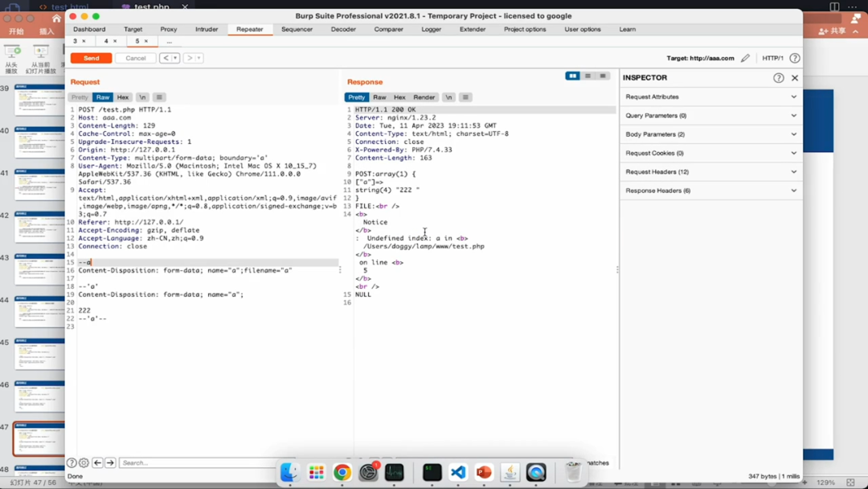Open Activity Monitor from the Dock

point(394,472)
